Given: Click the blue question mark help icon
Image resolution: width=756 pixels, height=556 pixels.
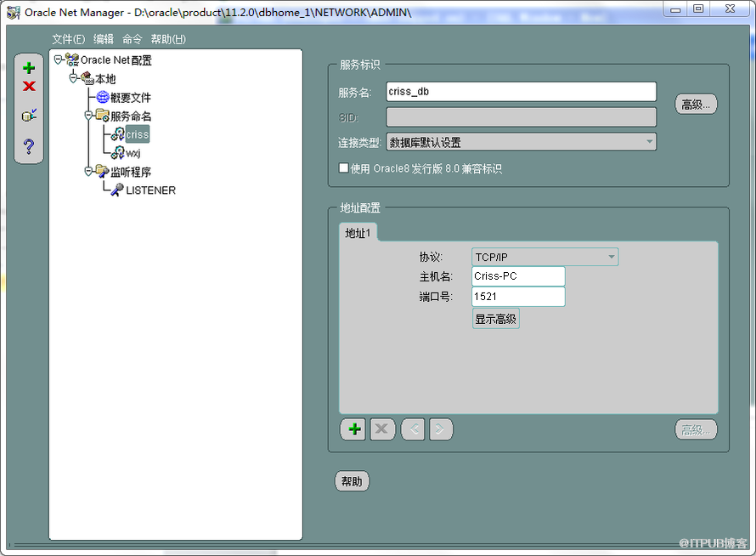Looking at the screenshot, I should click(x=29, y=145).
